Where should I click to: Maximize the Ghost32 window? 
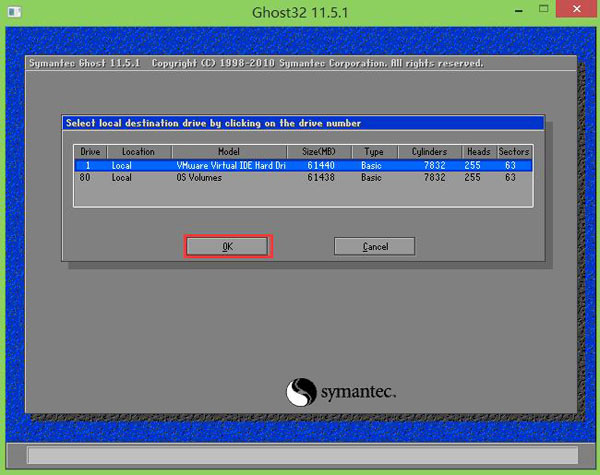point(543,9)
